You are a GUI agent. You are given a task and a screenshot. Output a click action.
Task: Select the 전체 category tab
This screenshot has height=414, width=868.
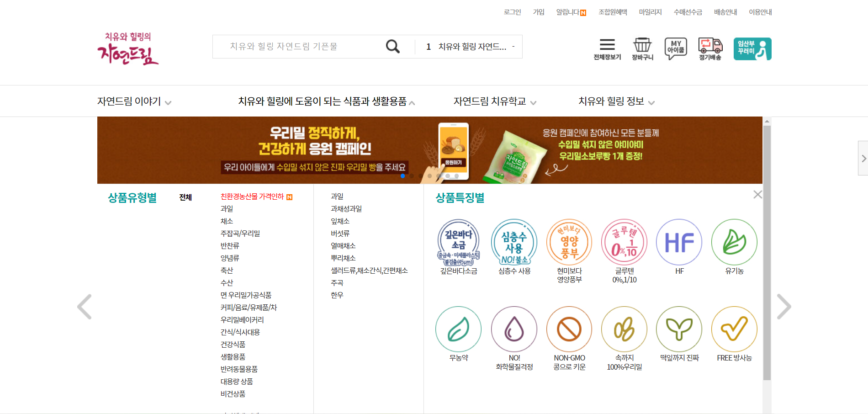[185, 197]
